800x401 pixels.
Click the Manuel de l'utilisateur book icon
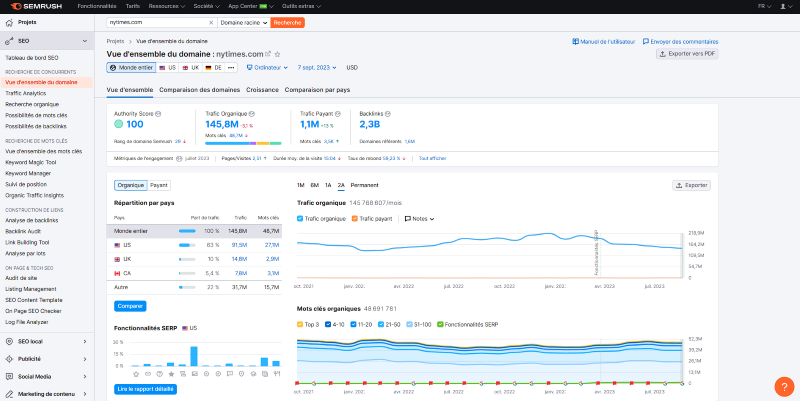pyautogui.click(x=576, y=42)
